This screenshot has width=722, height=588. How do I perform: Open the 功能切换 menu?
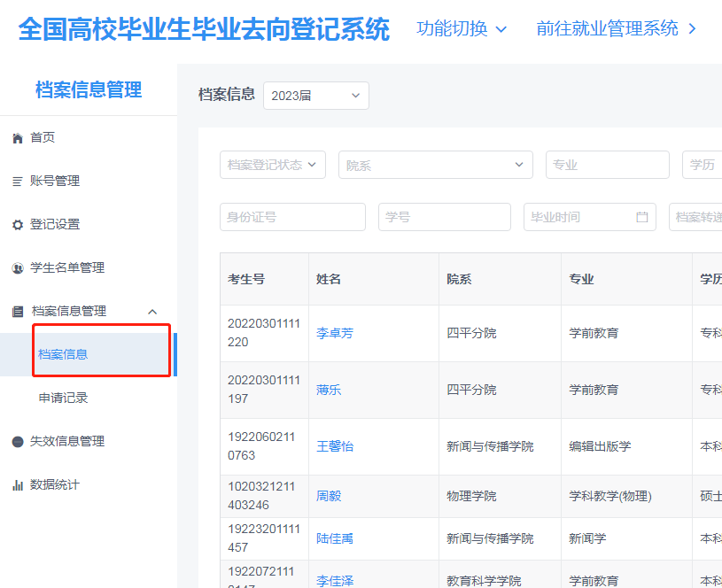tap(462, 28)
